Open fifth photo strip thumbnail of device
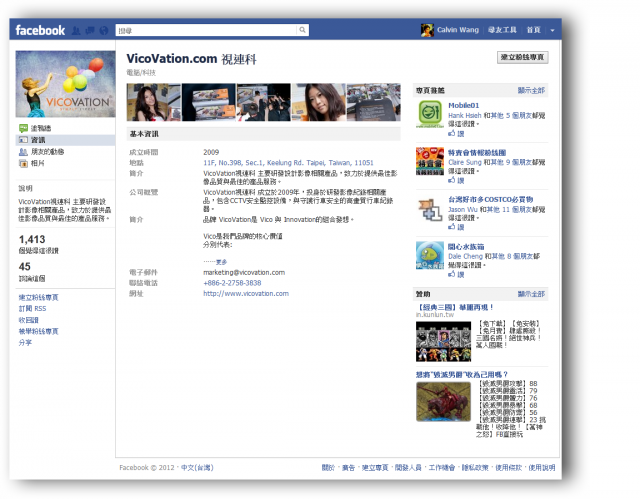The image size is (640, 499). point(373,102)
